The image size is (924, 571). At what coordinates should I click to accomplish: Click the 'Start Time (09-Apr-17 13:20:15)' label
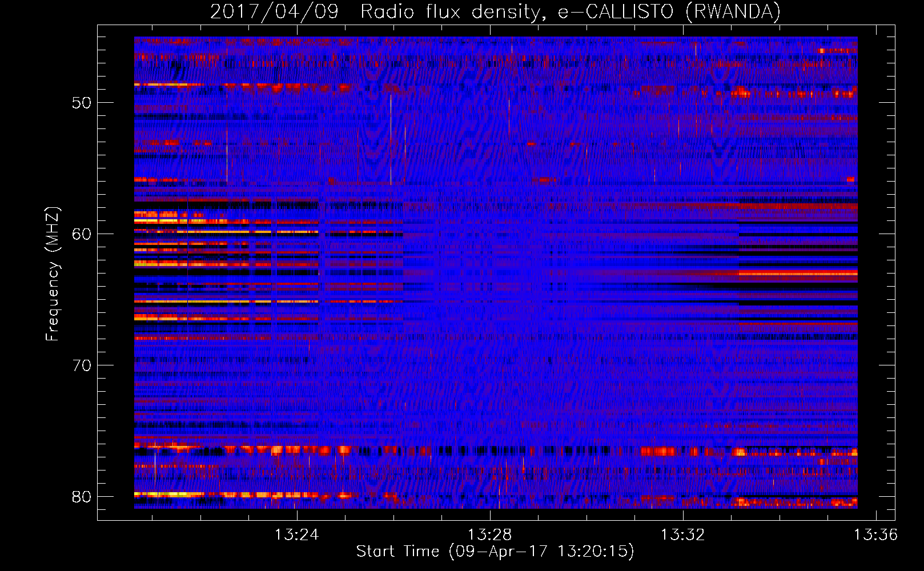coord(495,552)
